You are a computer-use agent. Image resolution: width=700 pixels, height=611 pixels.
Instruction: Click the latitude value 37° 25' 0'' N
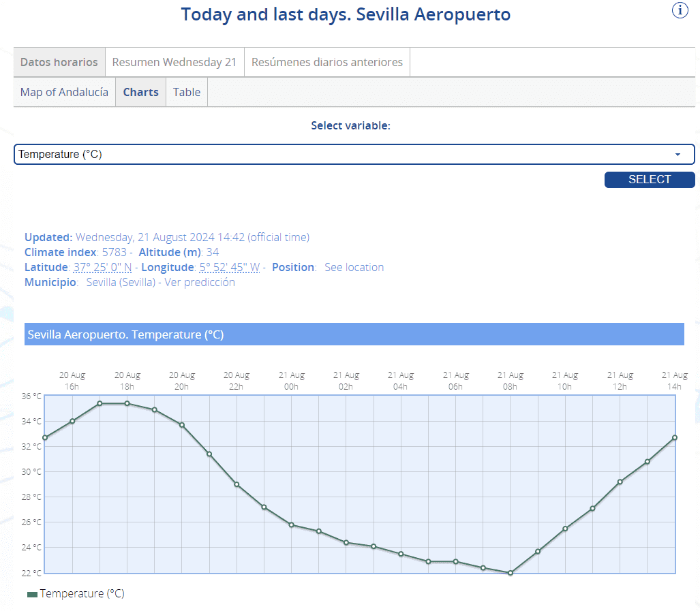102,267
